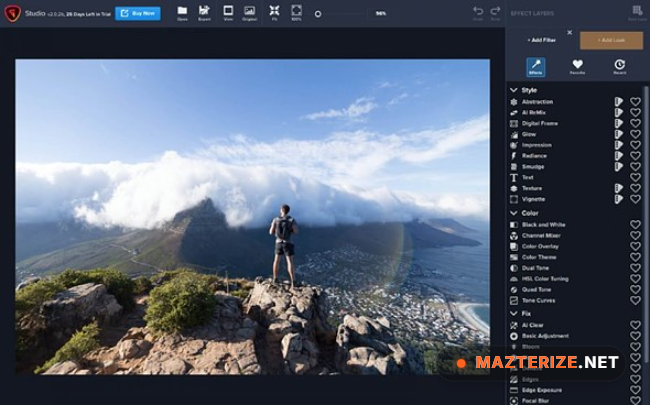The height and width of the screenshot is (405, 650).
Task: Choose the Digital Frame effect icon
Action: click(514, 124)
